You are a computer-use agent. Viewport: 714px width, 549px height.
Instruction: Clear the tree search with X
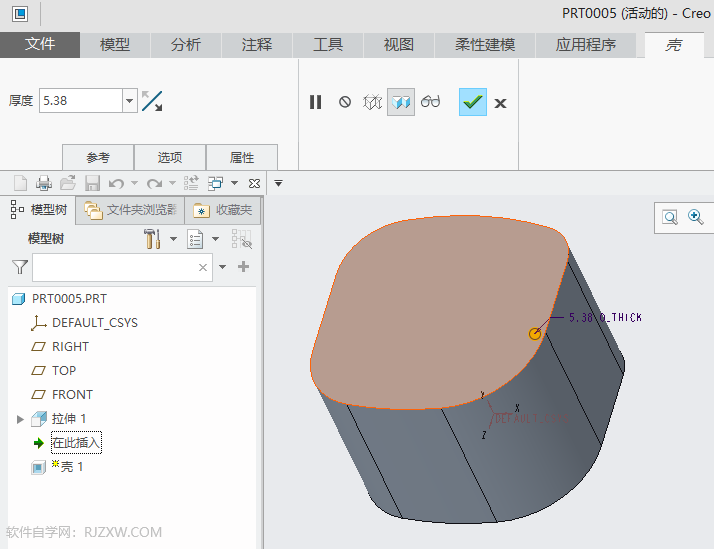(203, 268)
